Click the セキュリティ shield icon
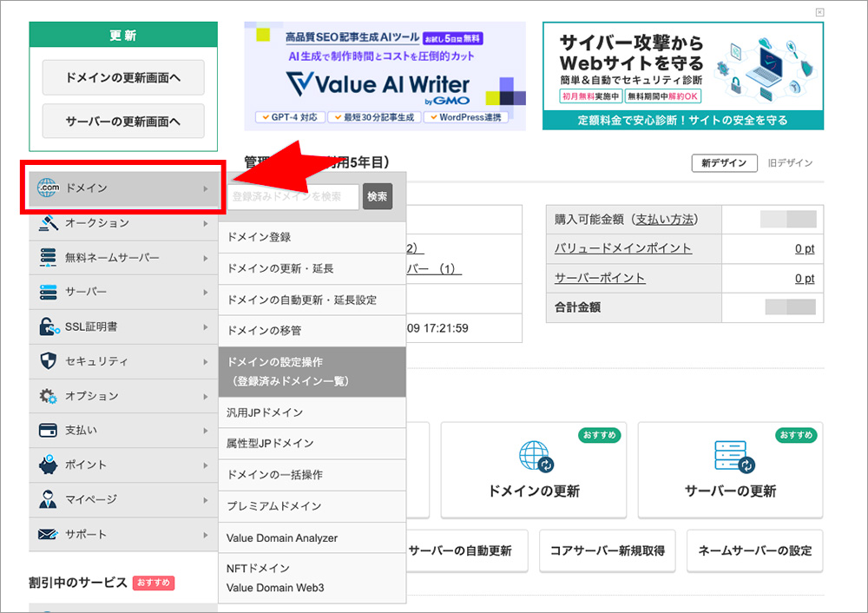This screenshot has width=868, height=613. click(x=48, y=361)
